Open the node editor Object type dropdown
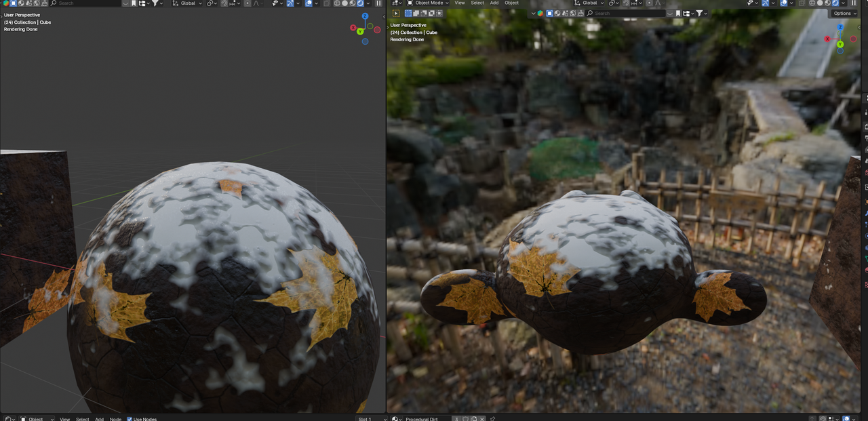Image resolution: width=868 pixels, height=421 pixels. (x=35, y=419)
